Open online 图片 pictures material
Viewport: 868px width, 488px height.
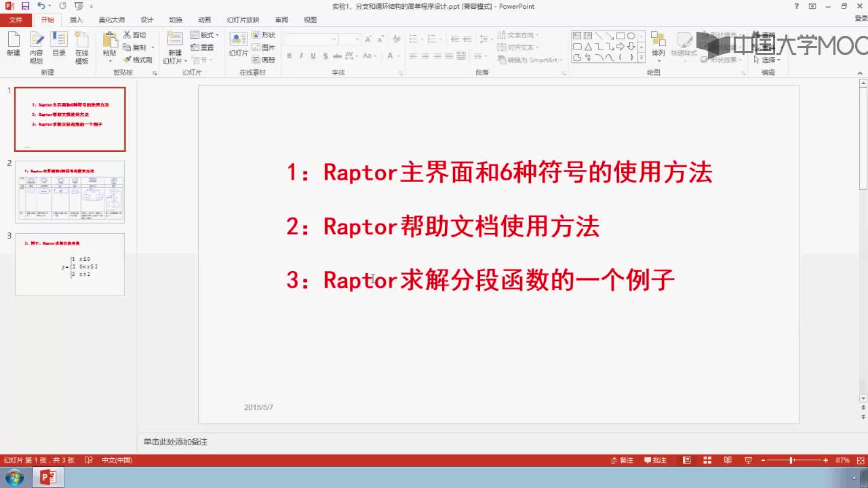[x=264, y=47]
